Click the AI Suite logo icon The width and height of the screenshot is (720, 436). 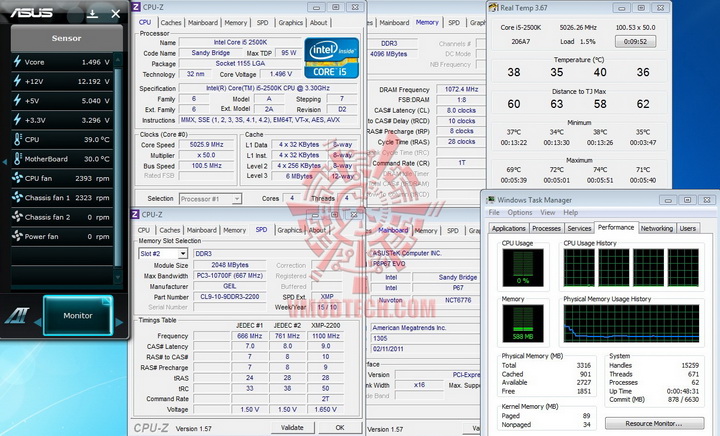click(17, 316)
